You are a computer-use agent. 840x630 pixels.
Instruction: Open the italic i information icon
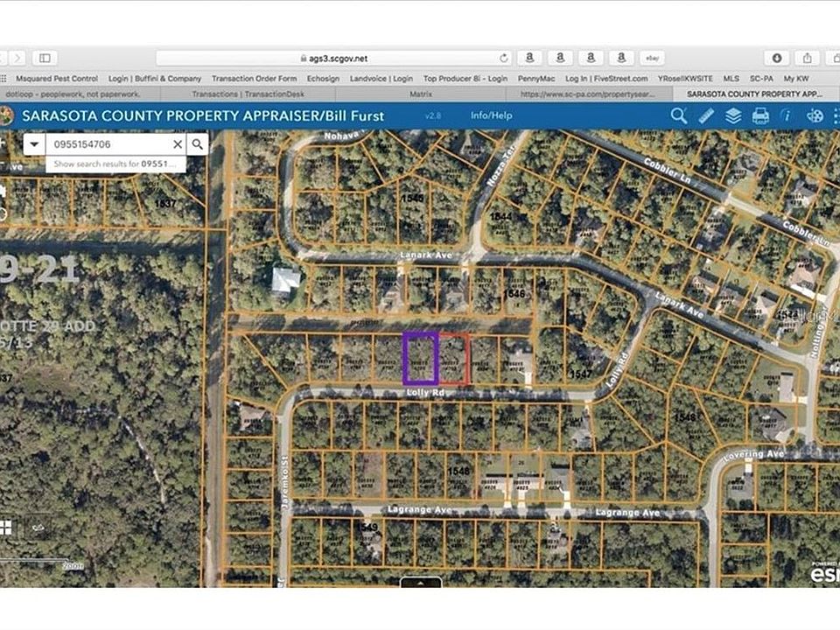pyautogui.click(x=787, y=115)
